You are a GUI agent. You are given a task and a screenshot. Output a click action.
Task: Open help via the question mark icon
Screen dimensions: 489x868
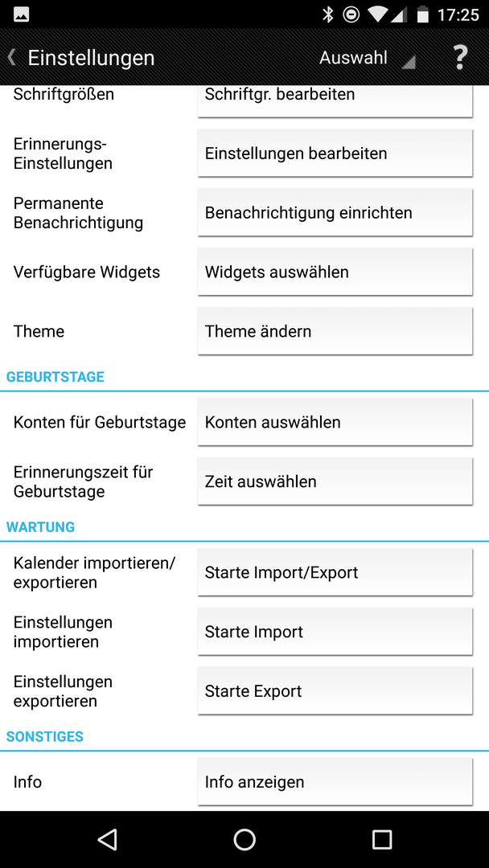point(460,58)
